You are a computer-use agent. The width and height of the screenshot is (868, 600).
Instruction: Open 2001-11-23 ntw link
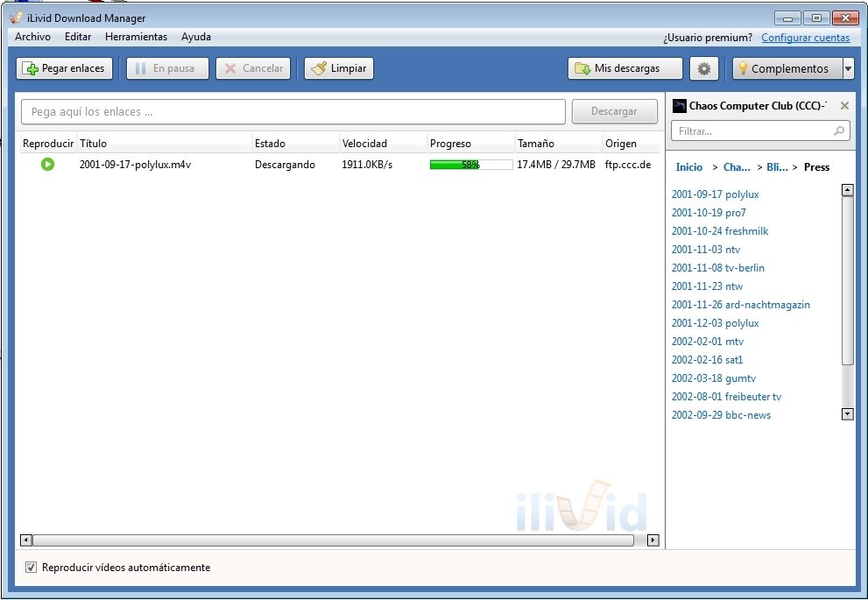click(707, 286)
